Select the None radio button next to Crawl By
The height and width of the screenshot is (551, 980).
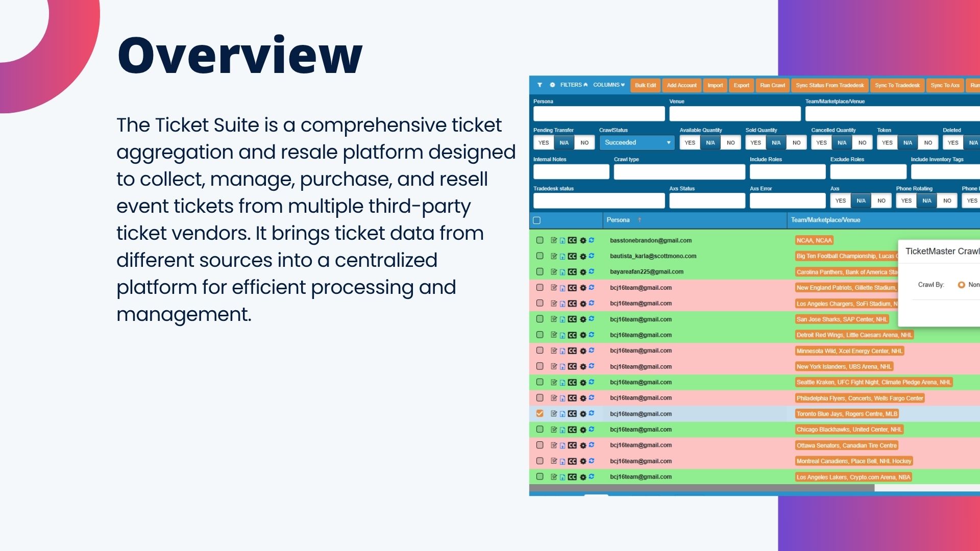pyautogui.click(x=962, y=285)
